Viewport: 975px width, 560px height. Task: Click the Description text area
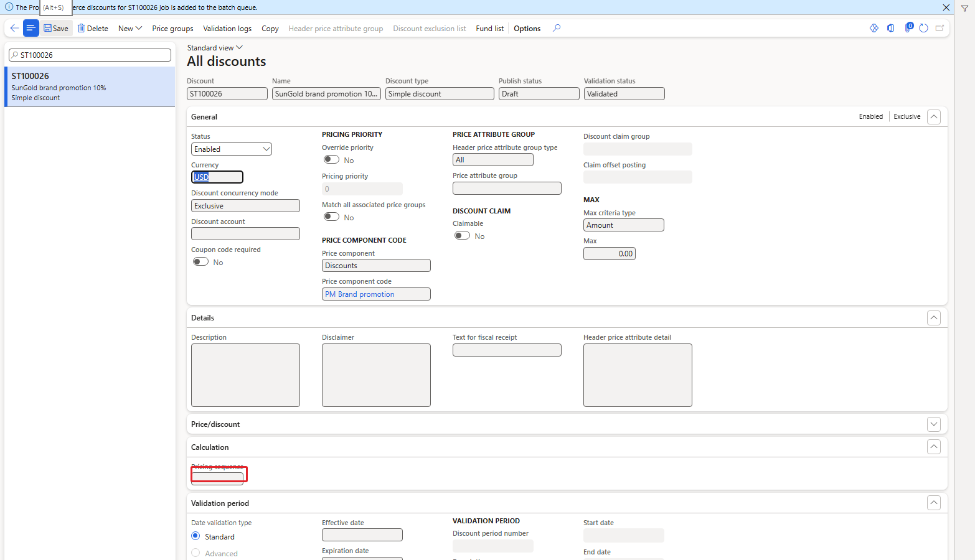click(x=245, y=375)
